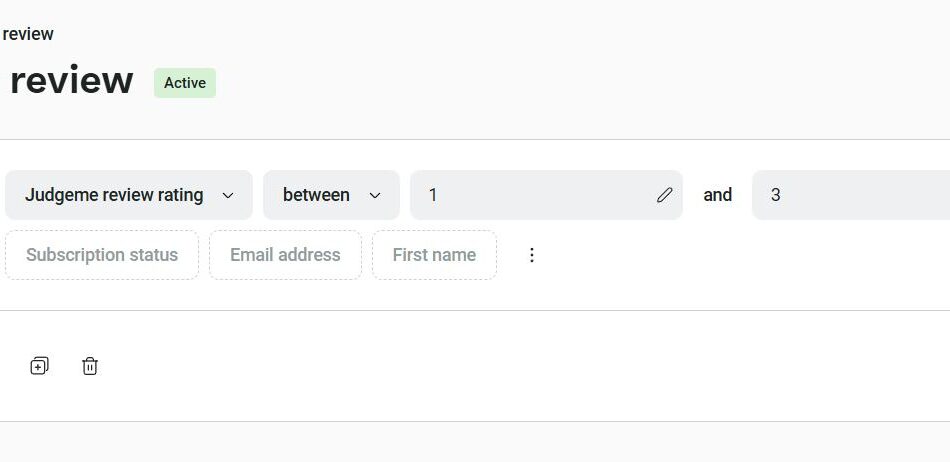The height and width of the screenshot is (462, 950).
Task: Click the duplicate condition icon
Action: (39, 366)
